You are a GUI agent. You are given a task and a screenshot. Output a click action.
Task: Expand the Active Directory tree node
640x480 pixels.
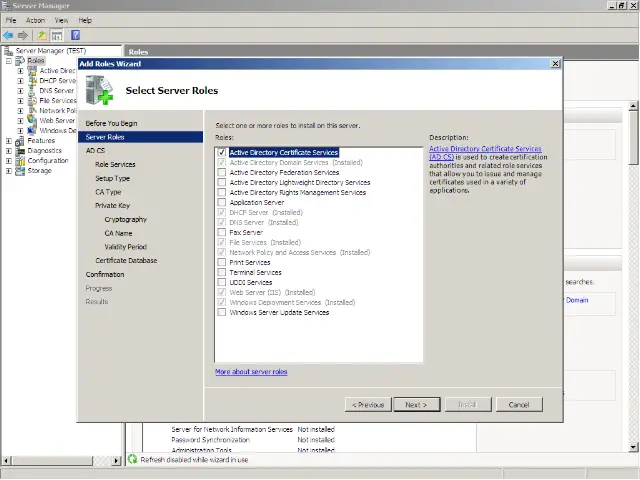(x=20, y=71)
